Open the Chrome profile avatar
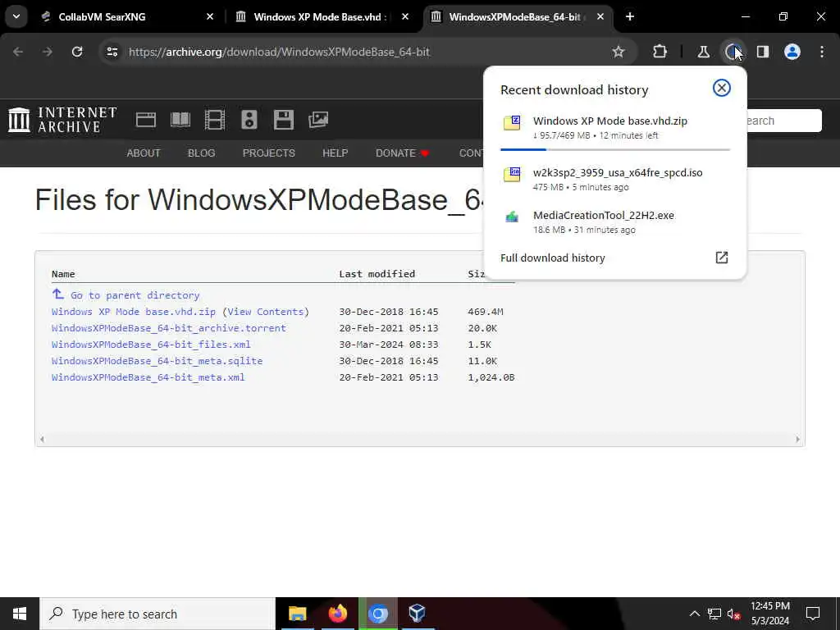The image size is (840, 630). (792, 52)
